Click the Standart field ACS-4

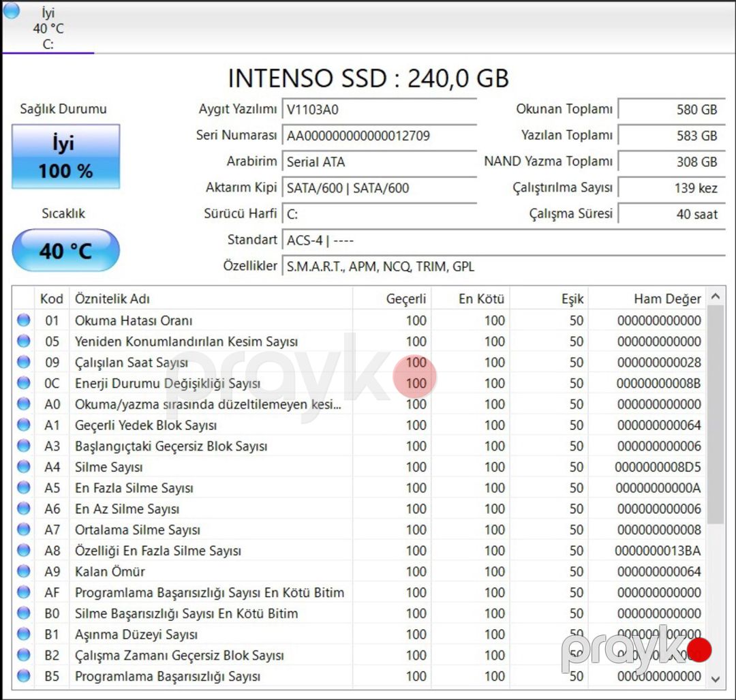coord(504,241)
